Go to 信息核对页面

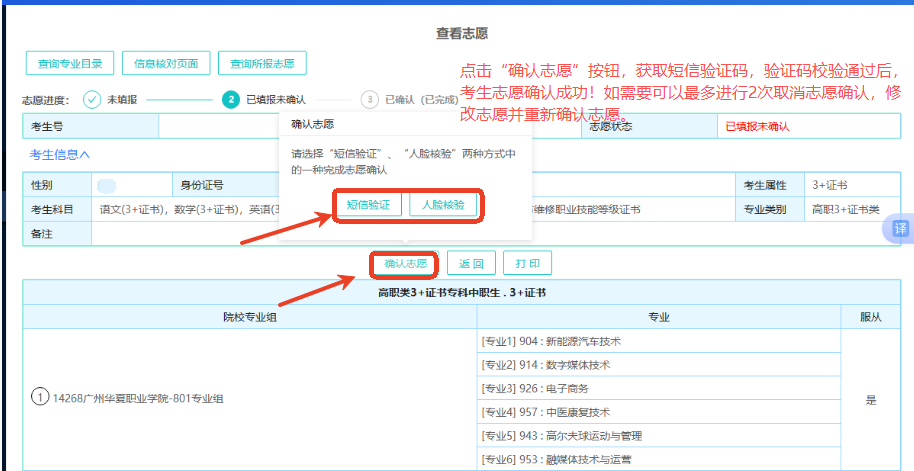pos(166,63)
